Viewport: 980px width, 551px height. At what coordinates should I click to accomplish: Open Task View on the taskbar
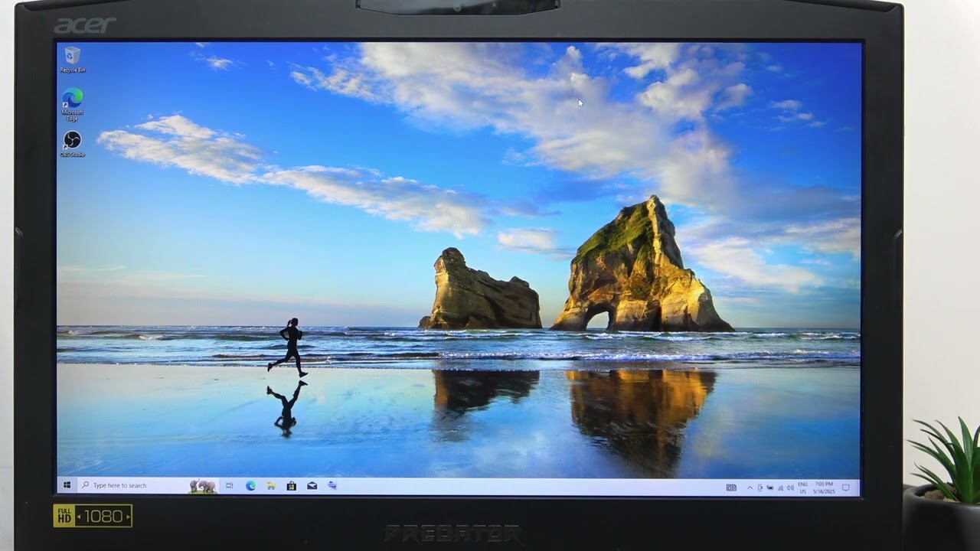coord(229,486)
